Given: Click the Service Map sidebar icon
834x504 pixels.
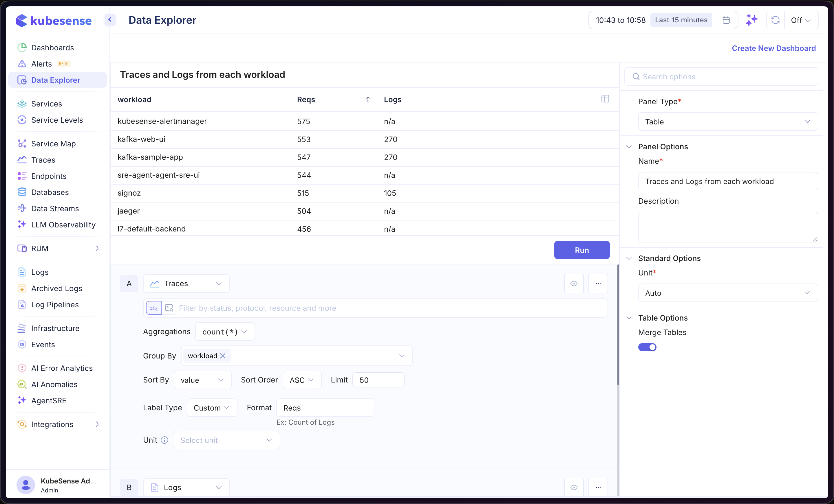Looking at the screenshot, I should 22,144.
